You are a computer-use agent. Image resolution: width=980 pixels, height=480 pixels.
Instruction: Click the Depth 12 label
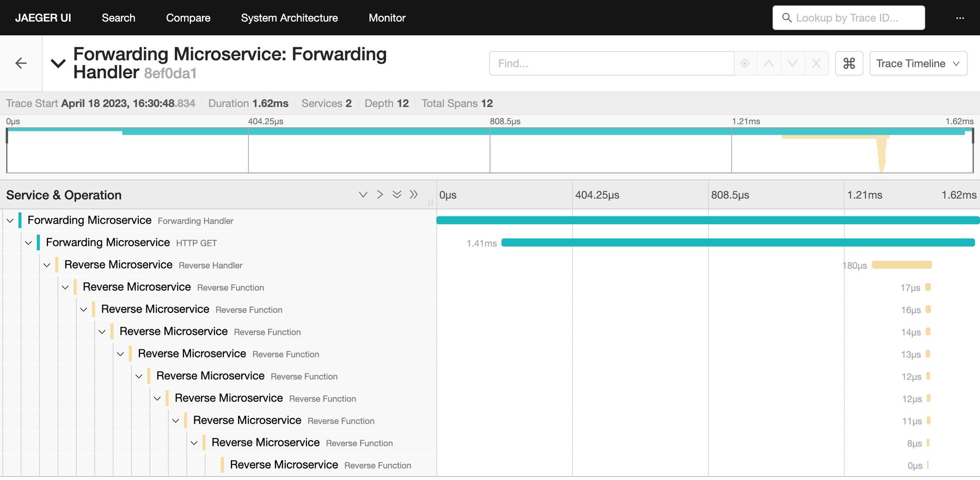coord(387,103)
